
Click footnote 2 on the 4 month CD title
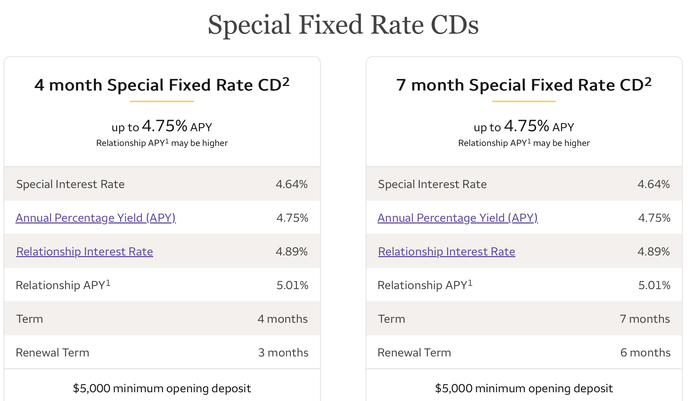click(286, 81)
